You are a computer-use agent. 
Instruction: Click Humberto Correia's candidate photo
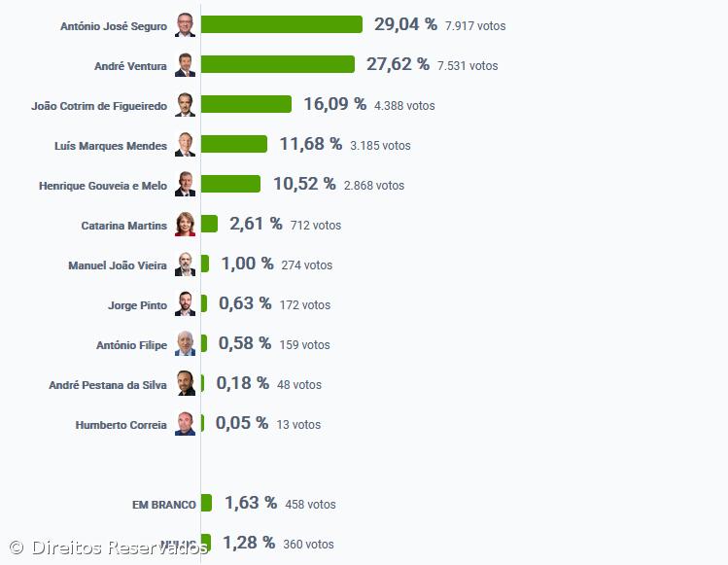click(185, 424)
